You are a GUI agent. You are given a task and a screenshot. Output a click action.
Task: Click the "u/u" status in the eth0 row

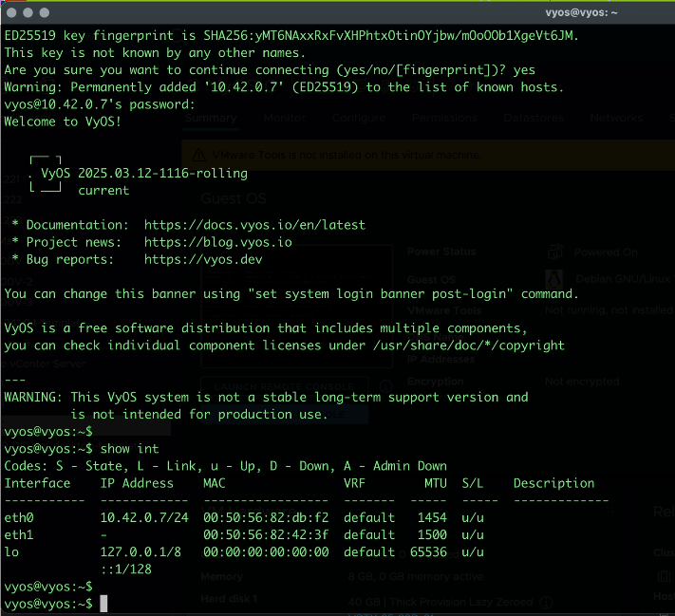tap(473, 518)
